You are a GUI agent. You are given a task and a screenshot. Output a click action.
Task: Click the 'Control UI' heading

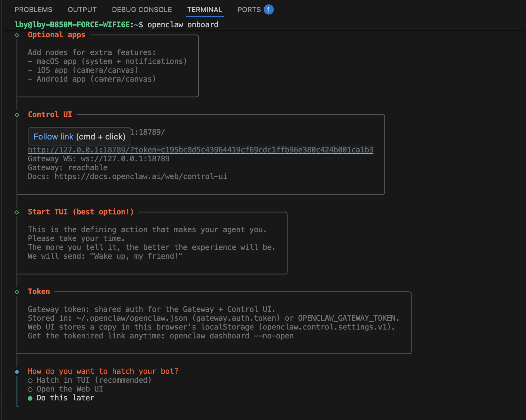(x=50, y=114)
